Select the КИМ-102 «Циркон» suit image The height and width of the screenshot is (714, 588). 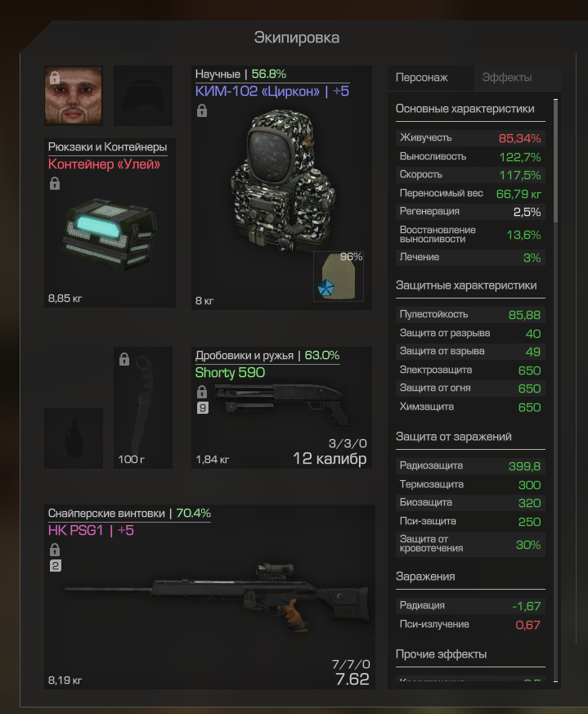284,181
